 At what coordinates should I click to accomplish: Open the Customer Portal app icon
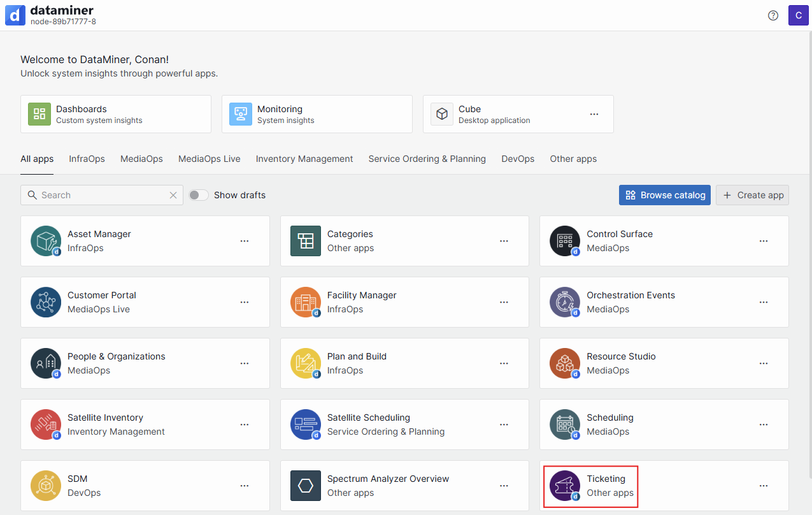coord(46,302)
